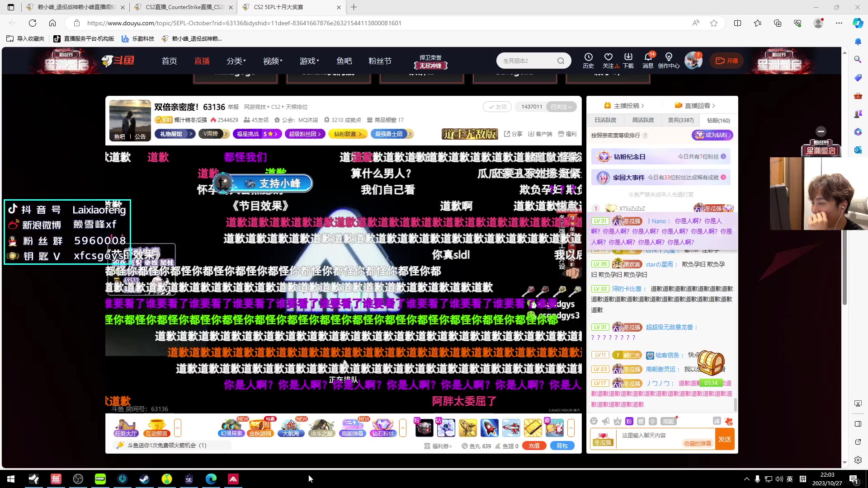The image size is (868, 488).
Task: Click the chat input field
Action: (665, 438)
